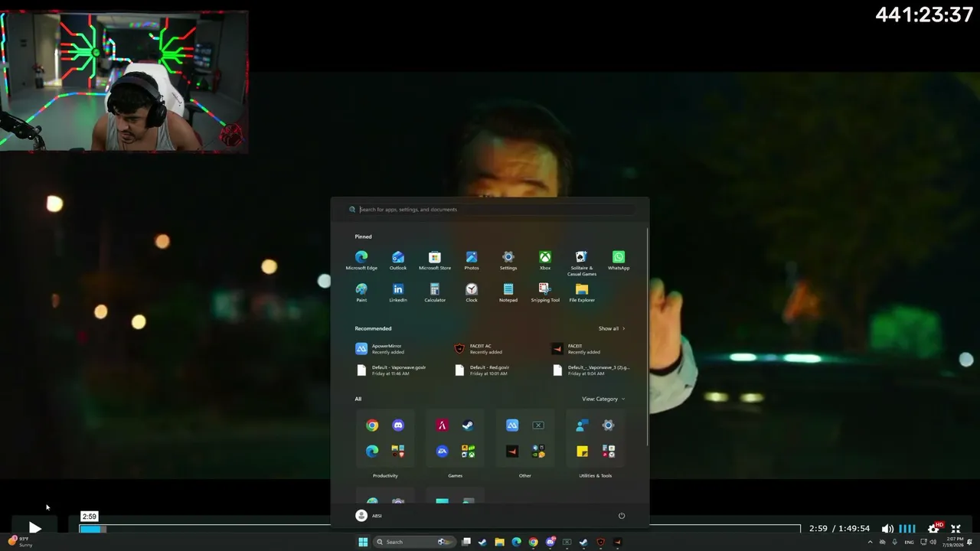Open video quality settings gear with HD badge
This screenshot has height=551, width=980.
934,528
